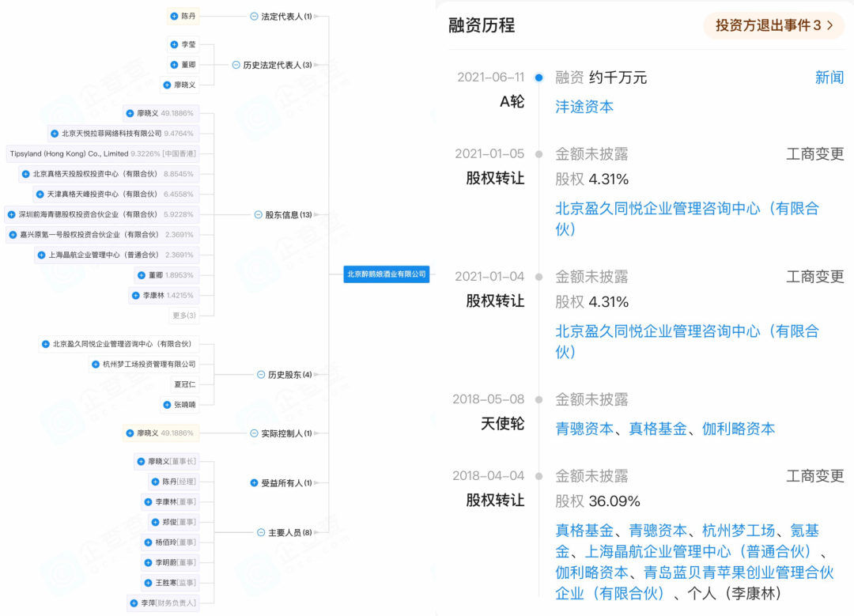Screen dimensions: 854x616
Task: Expand the 受益所有人(1) branch
Action: 254,483
